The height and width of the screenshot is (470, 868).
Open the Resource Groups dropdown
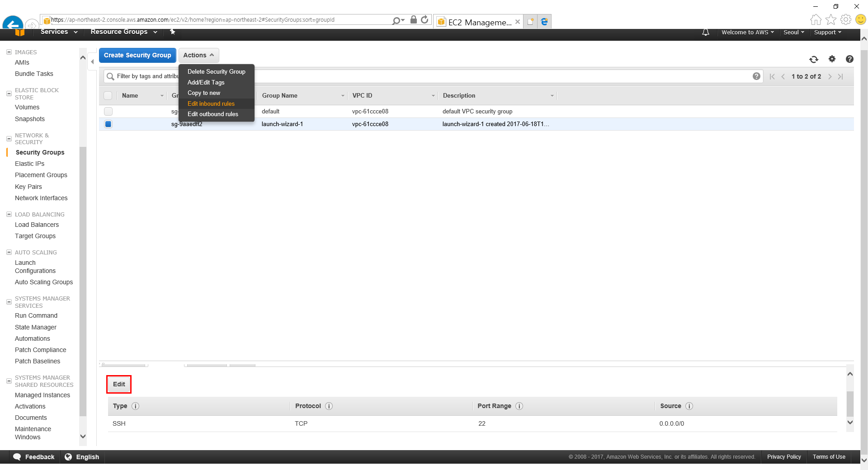coord(123,32)
